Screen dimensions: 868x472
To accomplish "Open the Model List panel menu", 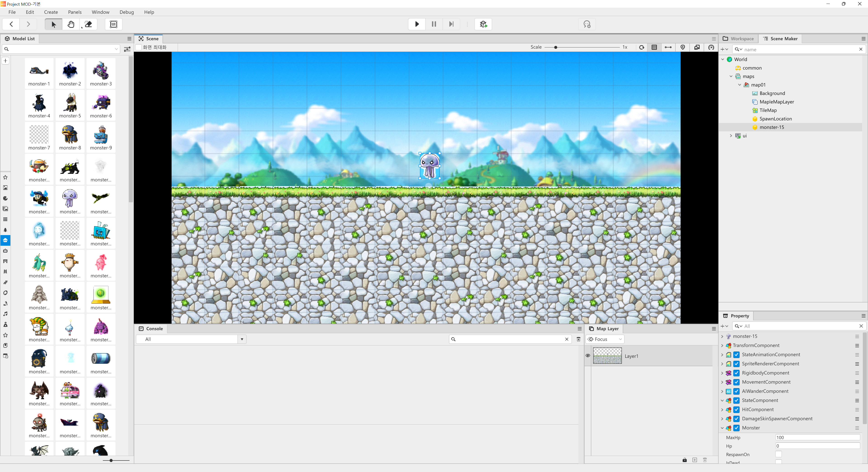I will point(129,39).
